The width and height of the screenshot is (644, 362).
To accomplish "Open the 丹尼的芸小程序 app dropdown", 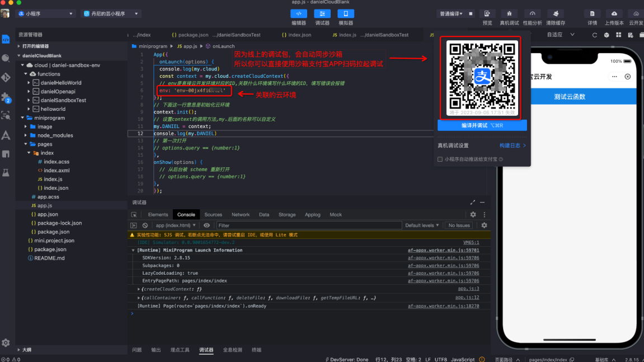I will click(111, 13).
